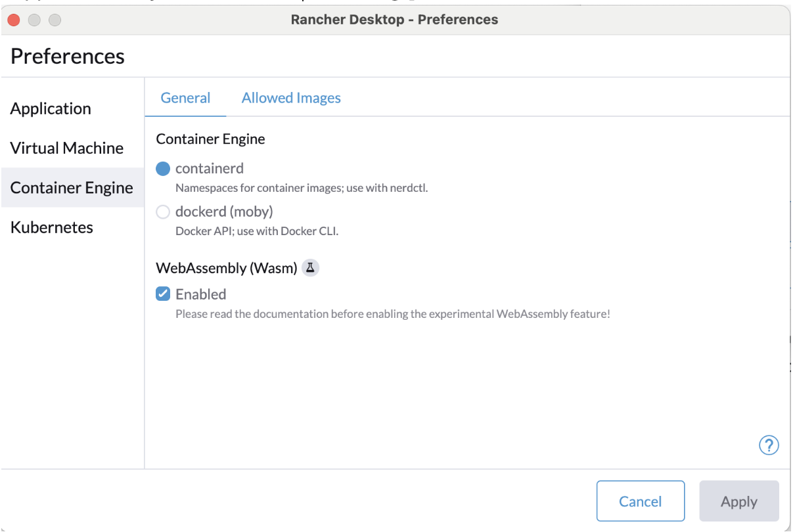
Task: Select the Container Engine sidebar entry
Action: pos(72,187)
